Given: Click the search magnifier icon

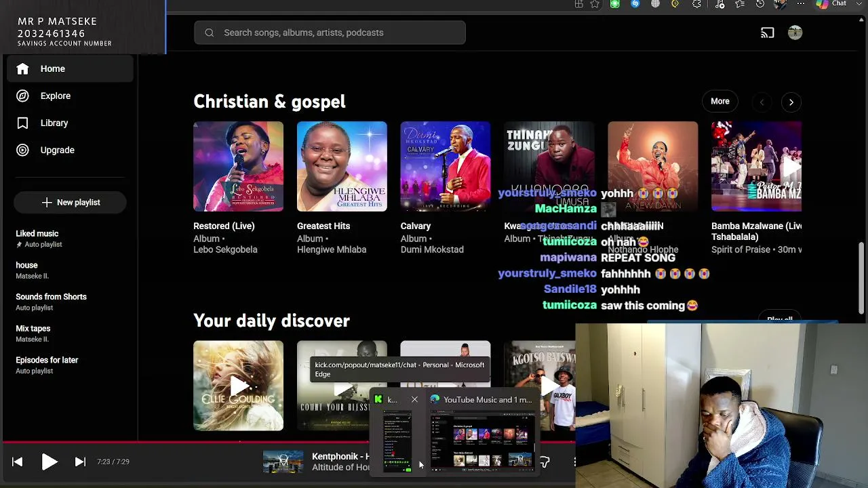Looking at the screenshot, I should 209,33.
